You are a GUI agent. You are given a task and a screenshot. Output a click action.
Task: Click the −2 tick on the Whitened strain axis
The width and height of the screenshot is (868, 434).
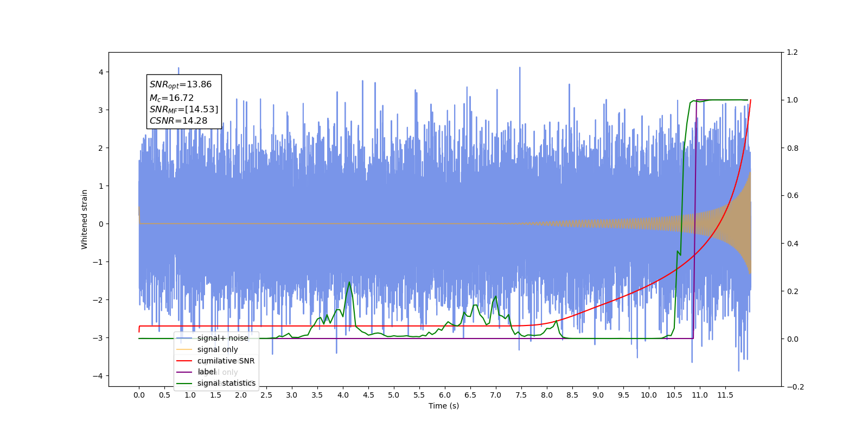pyautogui.click(x=98, y=300)
